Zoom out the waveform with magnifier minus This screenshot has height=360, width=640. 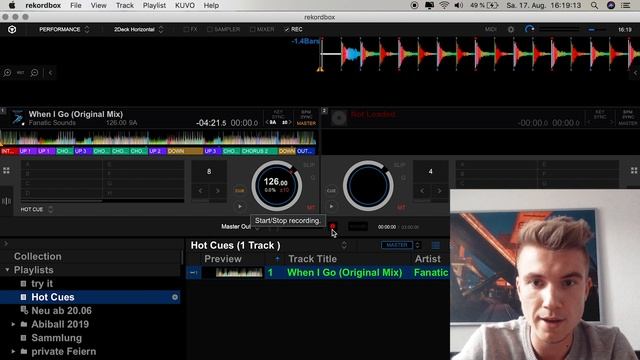coord(34,73)
